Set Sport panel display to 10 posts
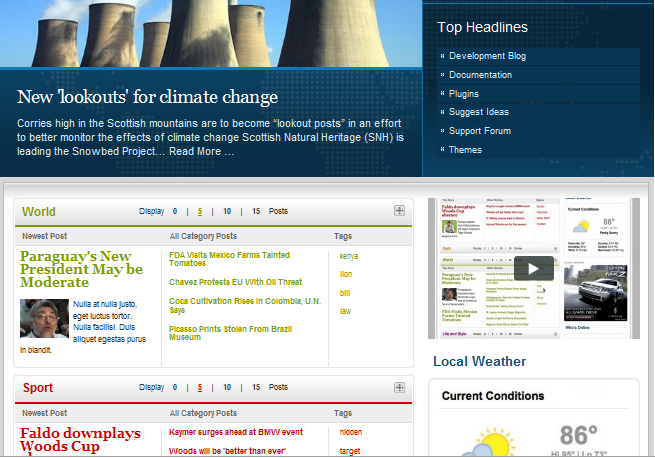This screenshot has height=458, width=655. 227,387
